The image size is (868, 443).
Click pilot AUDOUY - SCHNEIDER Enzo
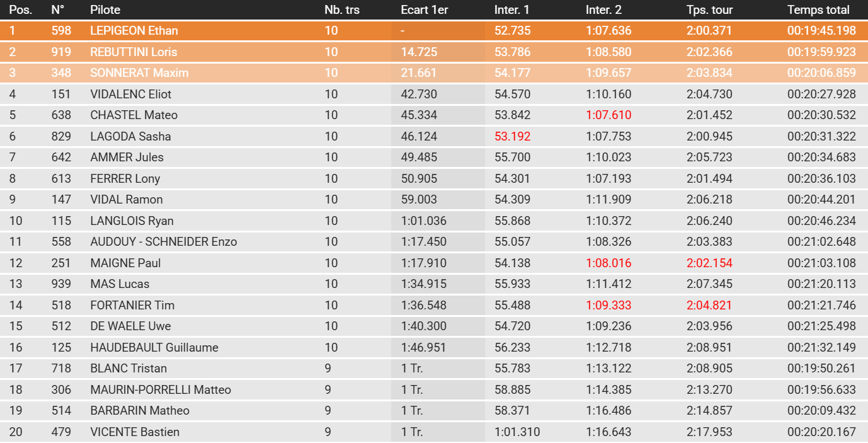[164, 242]
